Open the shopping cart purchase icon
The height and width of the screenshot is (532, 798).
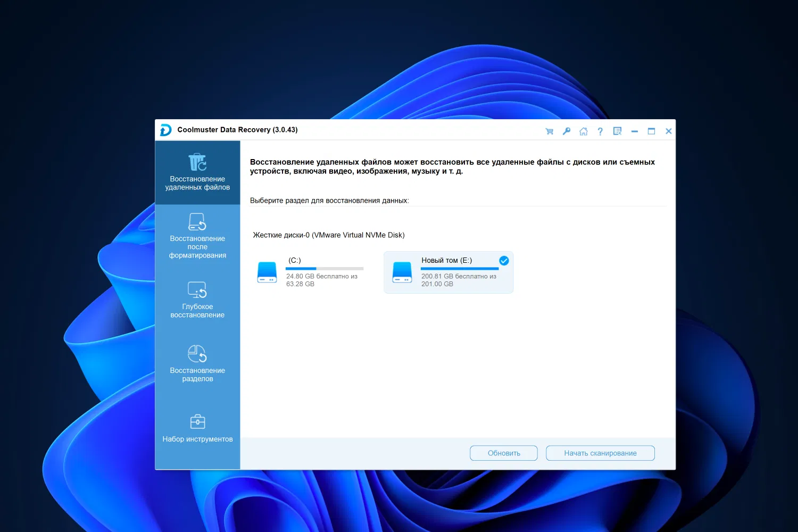(550, 131)
